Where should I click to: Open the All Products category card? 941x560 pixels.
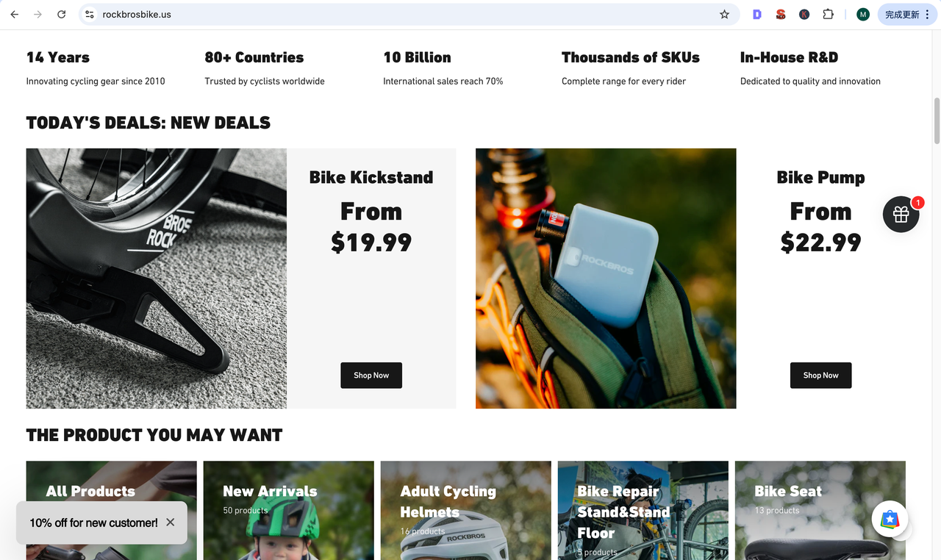pos(111,510)
